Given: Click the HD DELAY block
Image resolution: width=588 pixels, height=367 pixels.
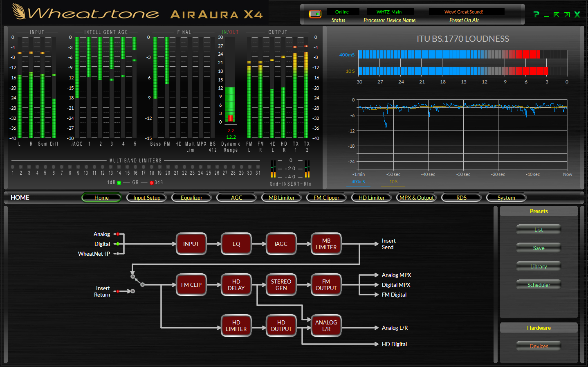Looking at the screenshot, I should click(x=236, y=284).
